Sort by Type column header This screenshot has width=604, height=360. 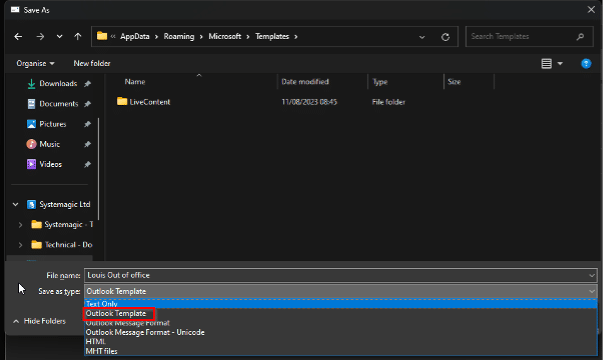click(380, 82)
